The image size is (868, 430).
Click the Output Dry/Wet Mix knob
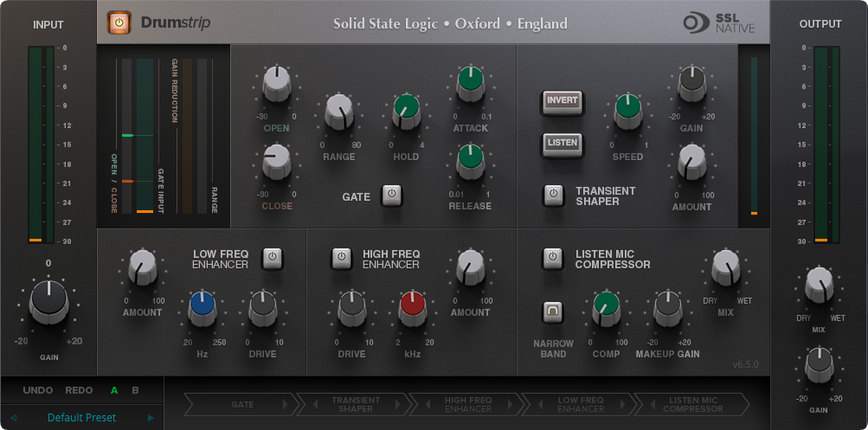820,285
